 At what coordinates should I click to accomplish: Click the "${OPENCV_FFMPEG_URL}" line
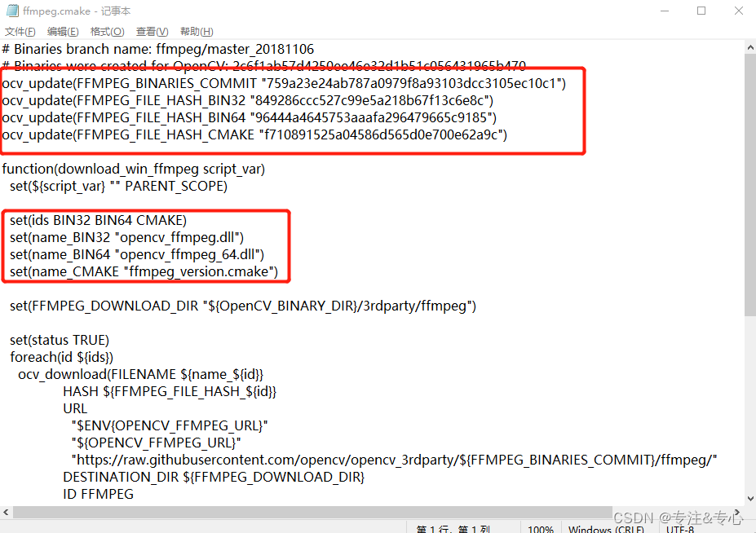[157, 443]
